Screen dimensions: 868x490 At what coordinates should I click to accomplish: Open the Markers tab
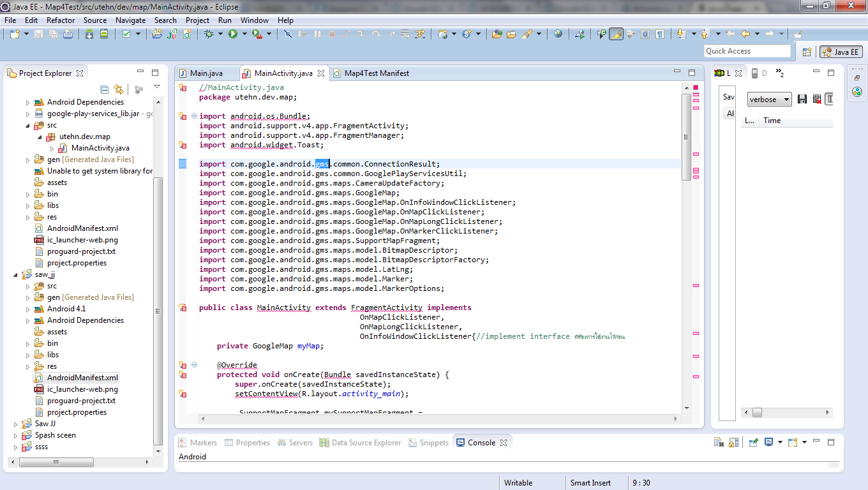(198, 442)
